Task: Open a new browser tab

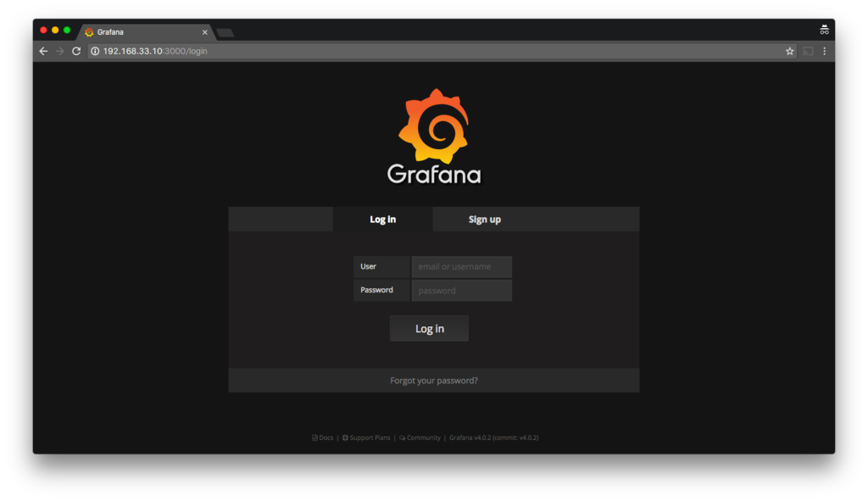Action: [225, 33]
